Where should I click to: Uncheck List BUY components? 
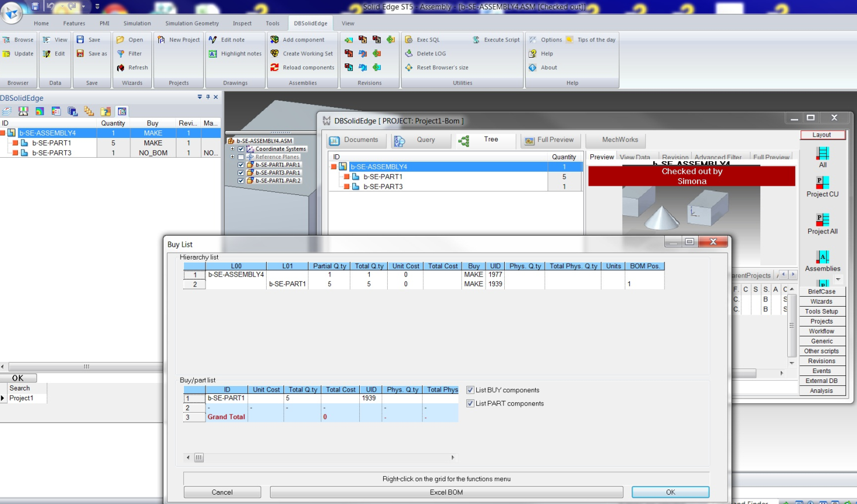(x=470, y=390)
